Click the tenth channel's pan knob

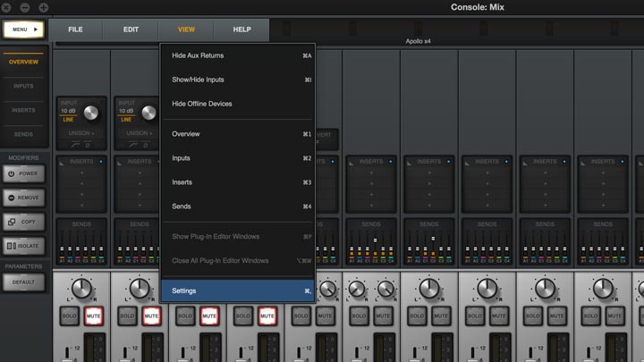point(603,289)
